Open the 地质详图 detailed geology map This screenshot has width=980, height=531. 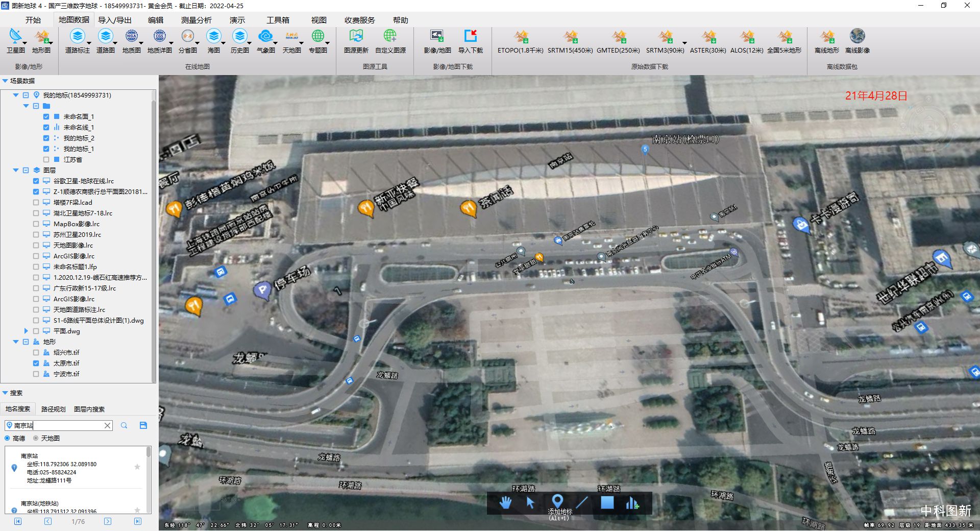pos(159,41)
